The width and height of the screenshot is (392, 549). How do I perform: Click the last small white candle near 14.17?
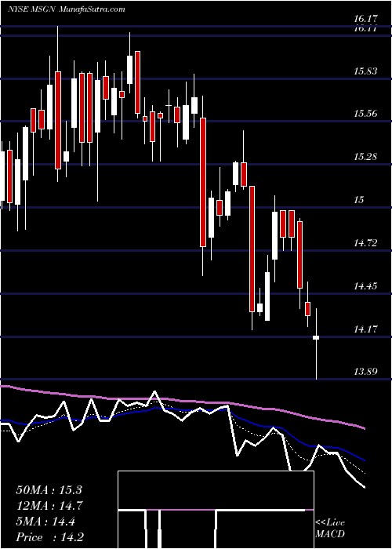[x=316, y=337]
